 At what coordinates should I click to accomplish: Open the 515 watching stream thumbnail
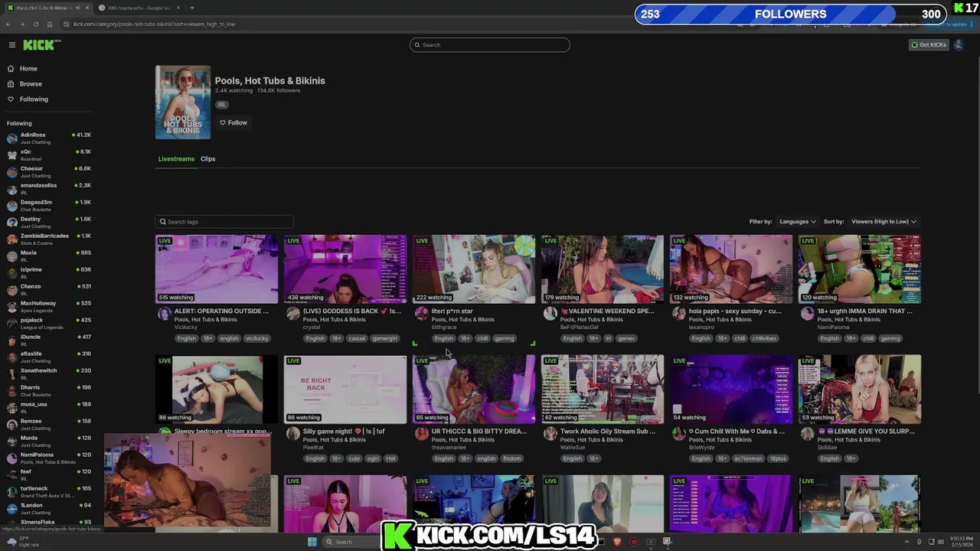[x=217, y=269]
